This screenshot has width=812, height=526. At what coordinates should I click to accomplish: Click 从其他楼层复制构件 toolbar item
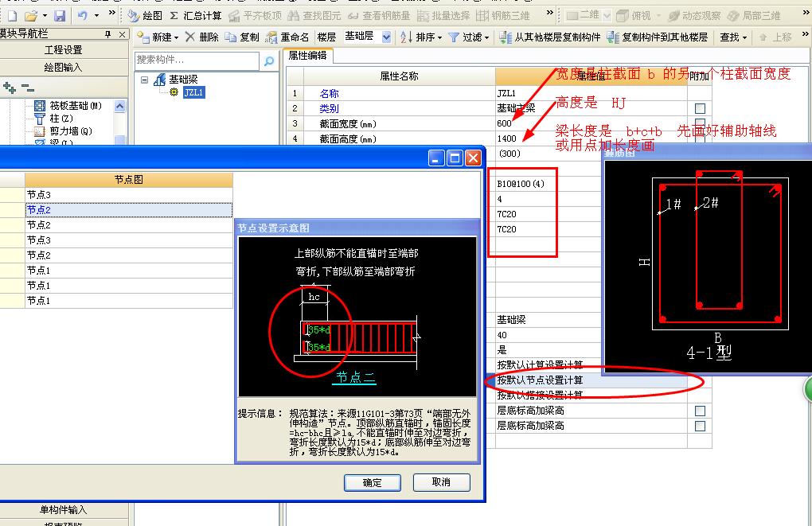(x=549, y=37)
